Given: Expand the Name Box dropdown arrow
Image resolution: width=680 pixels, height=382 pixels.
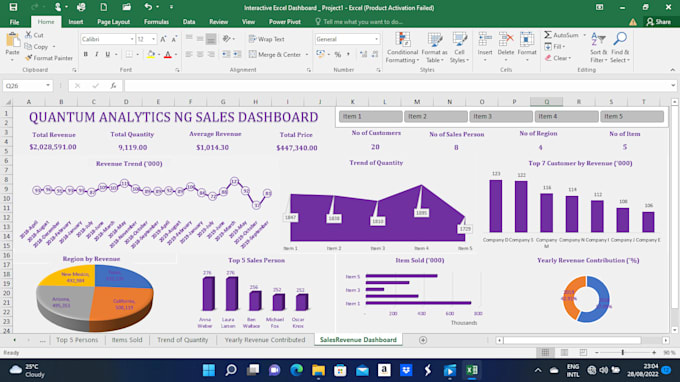Looking at the screenshot, I should 48,85.
